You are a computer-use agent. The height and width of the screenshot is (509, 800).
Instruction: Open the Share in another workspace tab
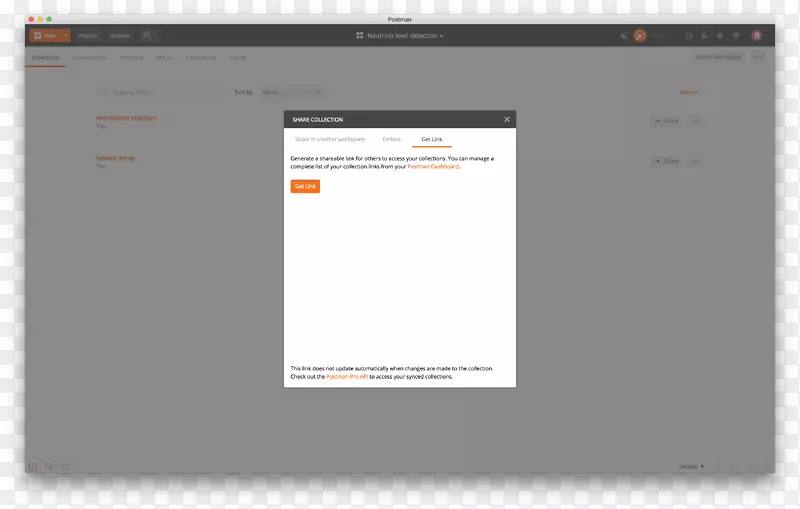[330, 139]
